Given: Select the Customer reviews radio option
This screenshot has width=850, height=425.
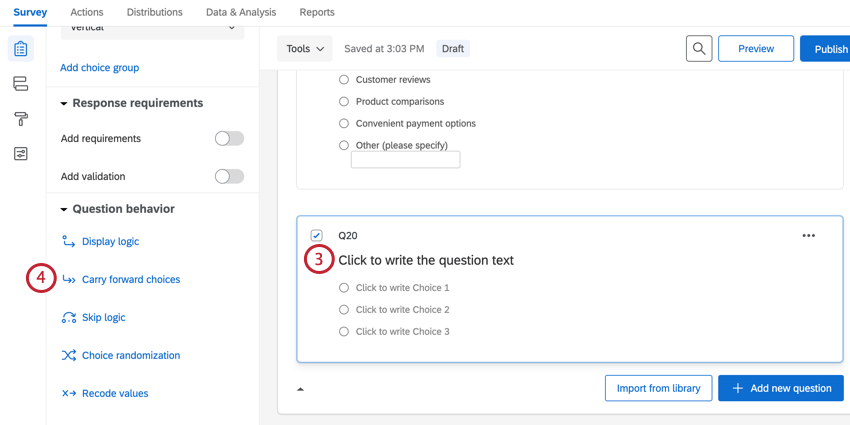Looking at the screenshot, I should point(344,80).
